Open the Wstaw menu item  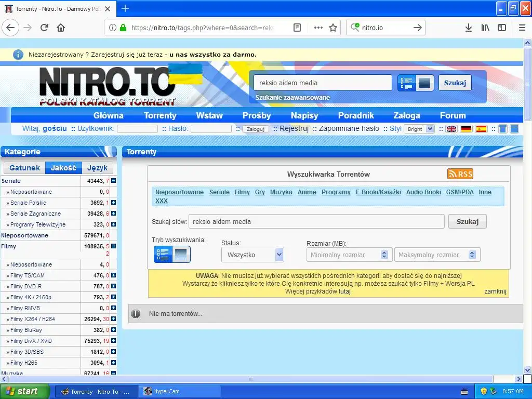click(209, 116)
